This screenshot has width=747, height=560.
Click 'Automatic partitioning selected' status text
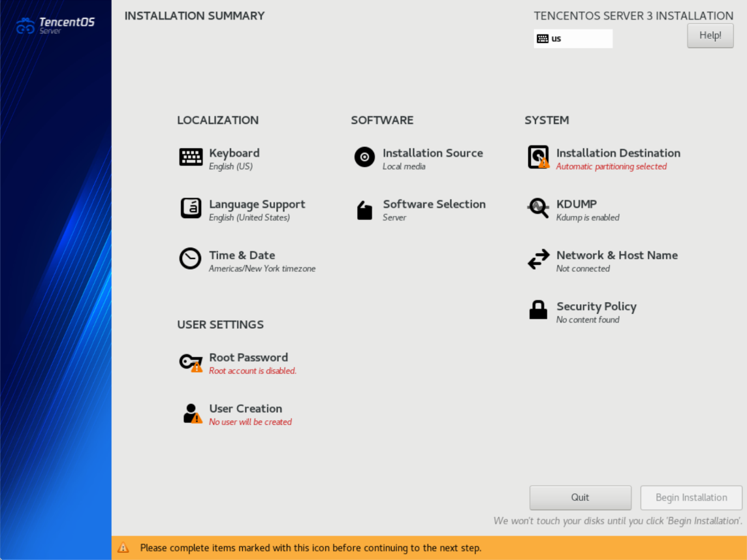(x=611, y=166)
